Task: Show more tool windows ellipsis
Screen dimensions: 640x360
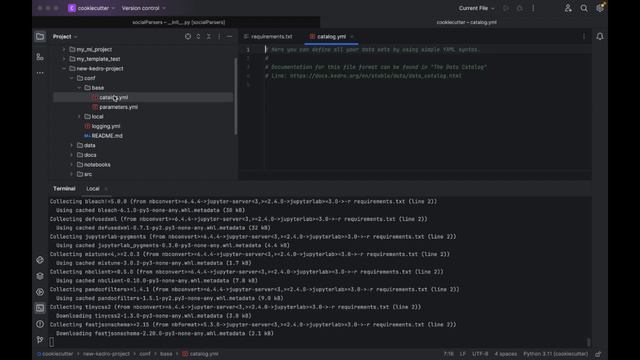Action: click(x=40, y=73)
